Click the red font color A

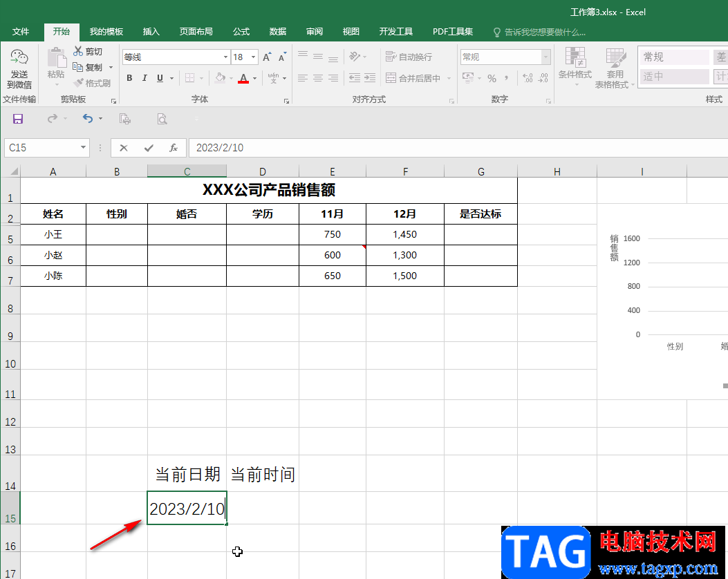[x=243, y=78]
